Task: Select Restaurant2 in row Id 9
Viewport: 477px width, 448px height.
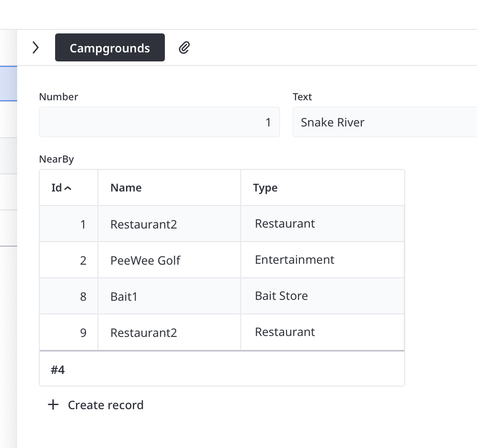Action: [144, 333]
